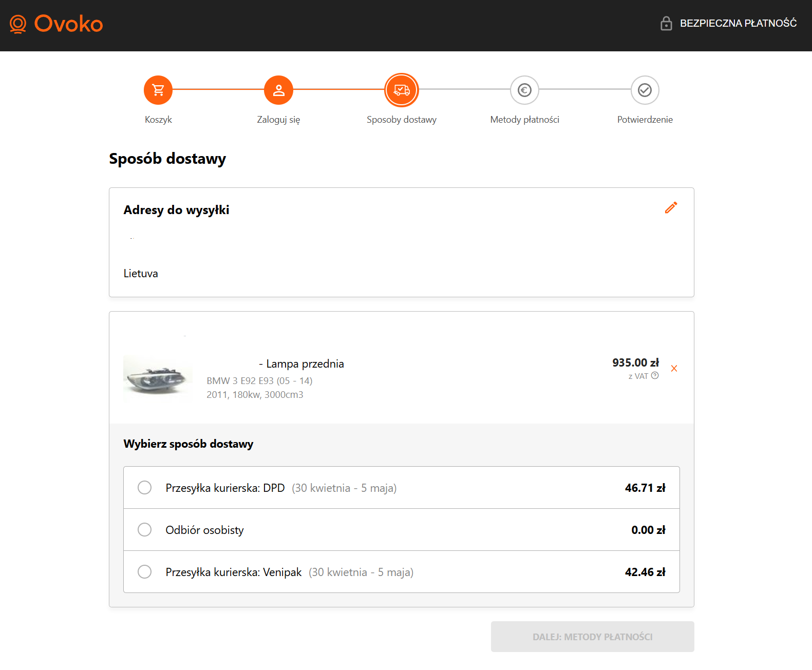Click the Ovoko logo
812x670 pixels.
(x=56, y=24)
